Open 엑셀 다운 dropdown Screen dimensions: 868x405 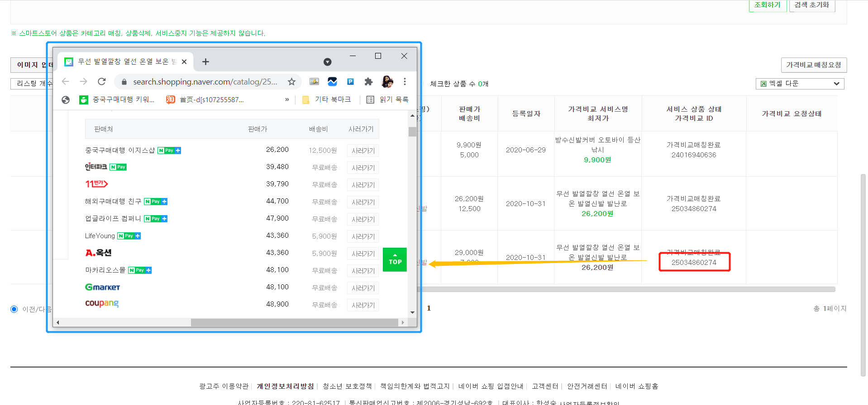click(800, 84)
